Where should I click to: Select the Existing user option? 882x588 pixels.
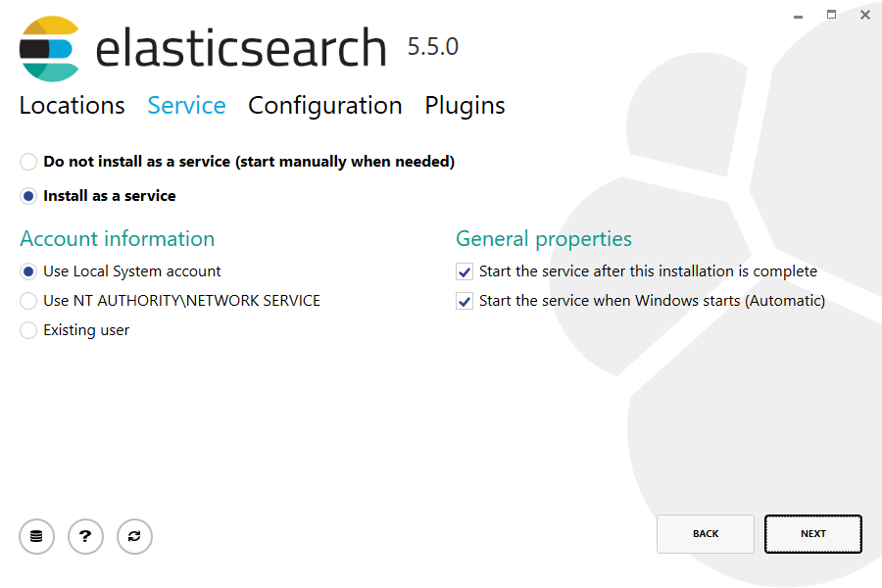(28, 330)
